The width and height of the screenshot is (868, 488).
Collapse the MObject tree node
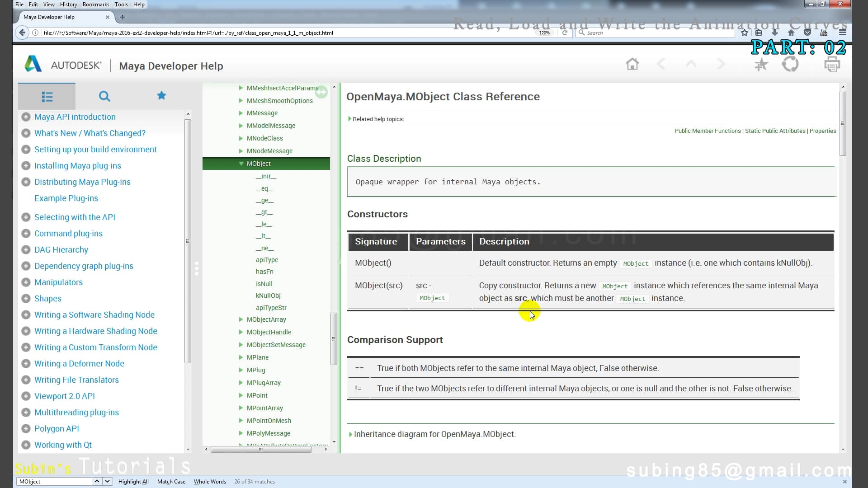(241, 164)
